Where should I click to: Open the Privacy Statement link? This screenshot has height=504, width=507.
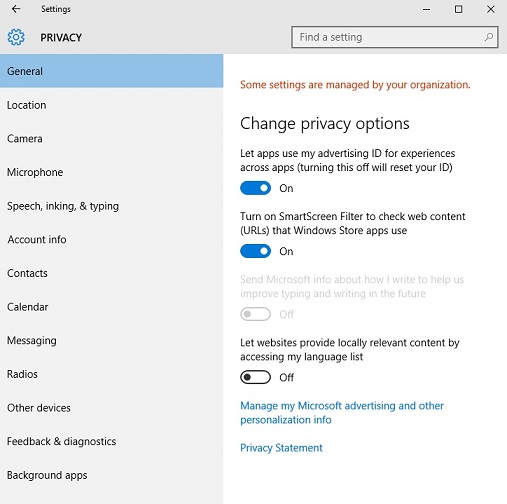[281, 448]
